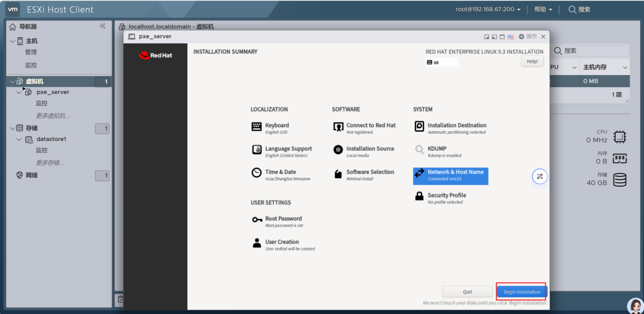This screenshot has height=314, width=644.
Task: Click the Quit button
Action: click(467, 291)
